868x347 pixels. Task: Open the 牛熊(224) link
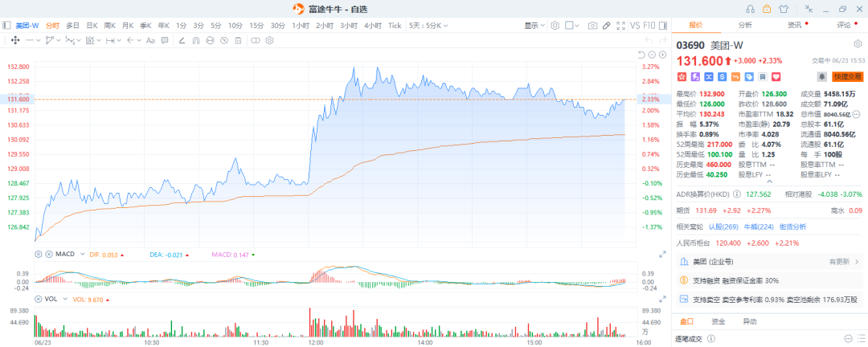759,227
